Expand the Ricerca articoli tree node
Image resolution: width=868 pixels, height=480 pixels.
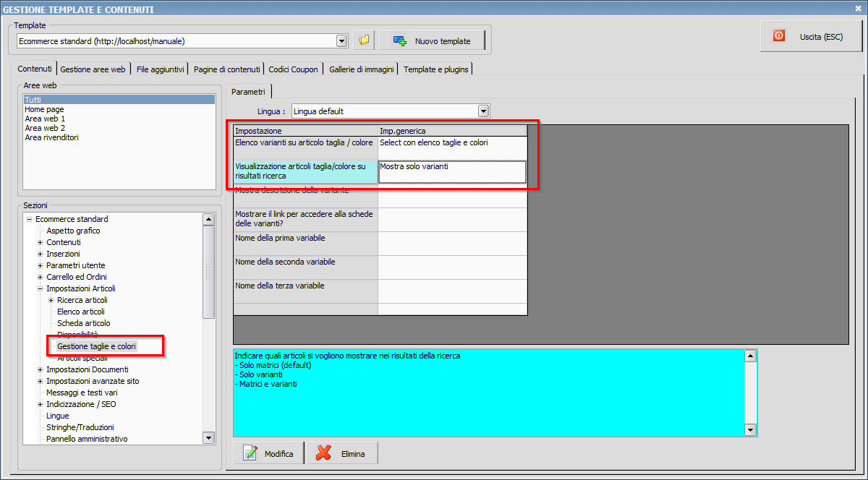click(51, 300)
